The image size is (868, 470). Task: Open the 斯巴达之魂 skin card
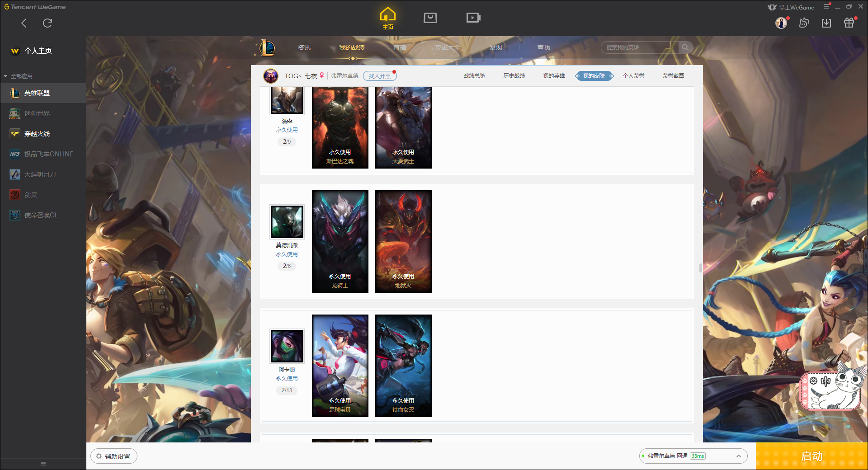[340, 127]
